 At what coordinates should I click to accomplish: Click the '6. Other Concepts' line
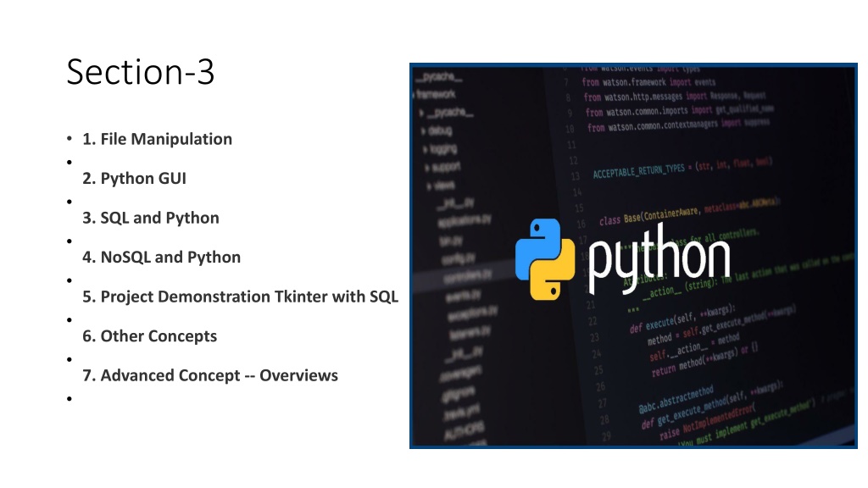tap(149, 335)
